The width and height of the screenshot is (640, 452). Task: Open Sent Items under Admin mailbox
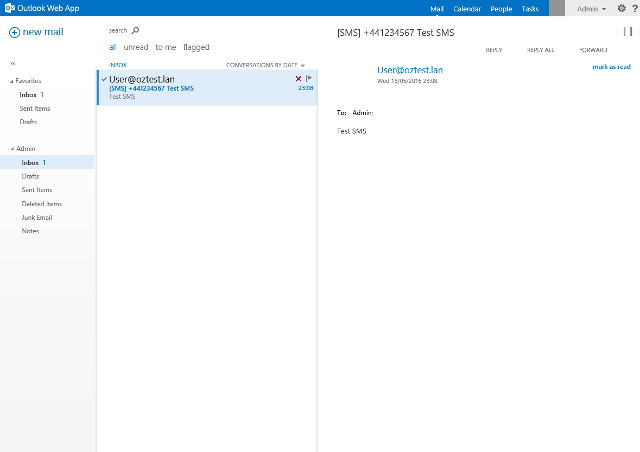point(37,190)
